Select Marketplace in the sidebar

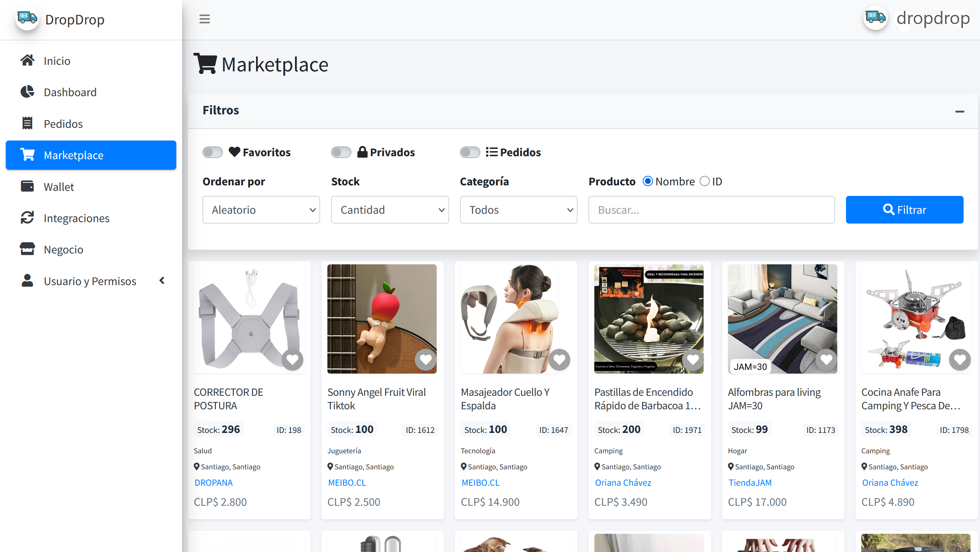click(x=73, y=155)
